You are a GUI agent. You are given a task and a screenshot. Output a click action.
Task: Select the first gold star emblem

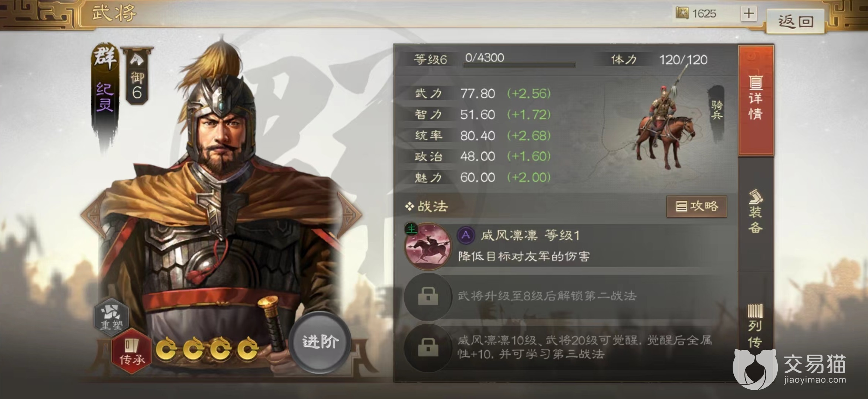click(x=166, y=349)
